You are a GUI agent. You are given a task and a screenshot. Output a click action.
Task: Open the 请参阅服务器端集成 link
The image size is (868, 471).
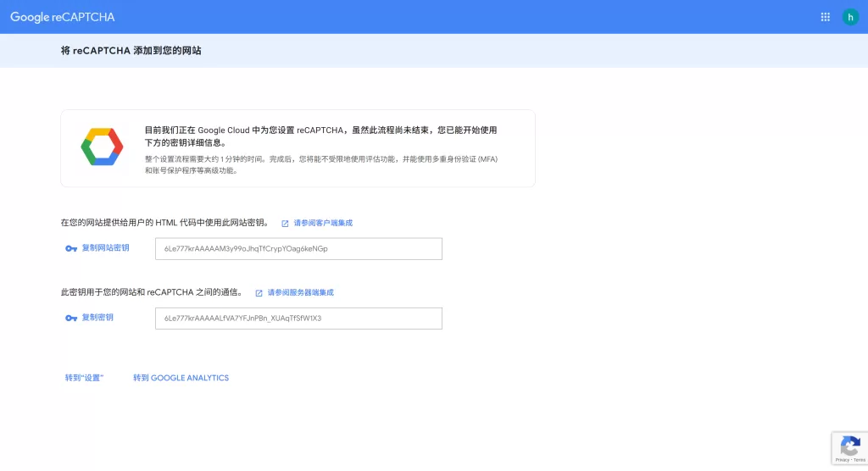301,293
